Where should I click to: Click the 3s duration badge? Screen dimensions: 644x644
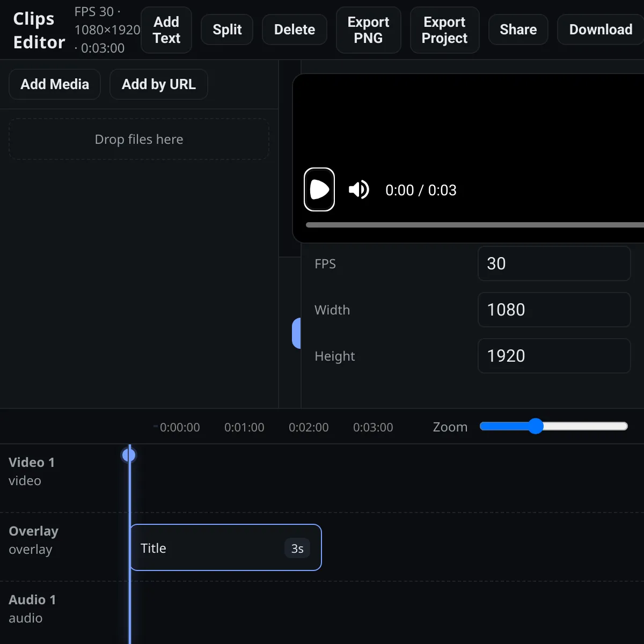pos(297,548)
